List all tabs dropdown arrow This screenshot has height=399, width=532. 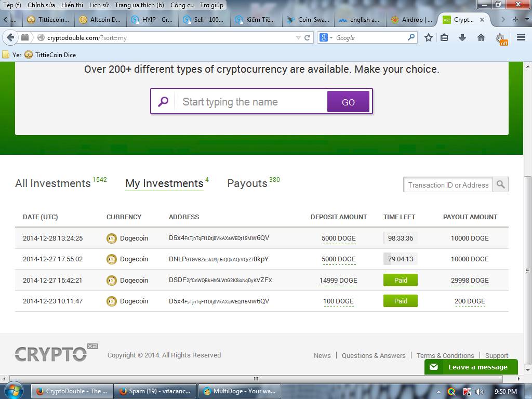tap(527, 19)
